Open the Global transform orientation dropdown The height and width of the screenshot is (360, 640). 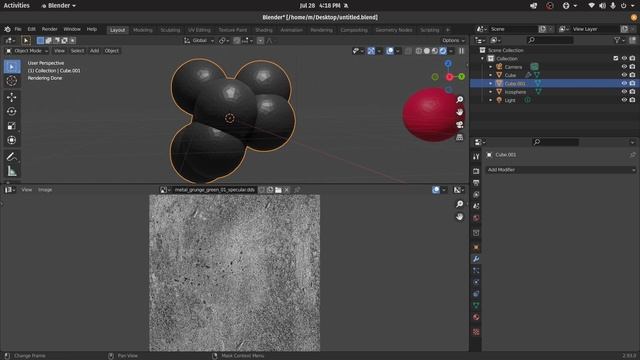click(x=199, y=41)
